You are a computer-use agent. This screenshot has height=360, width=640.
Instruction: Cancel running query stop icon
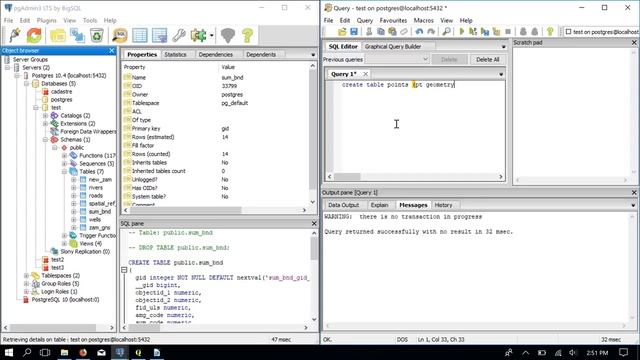[x=508, y=31]
